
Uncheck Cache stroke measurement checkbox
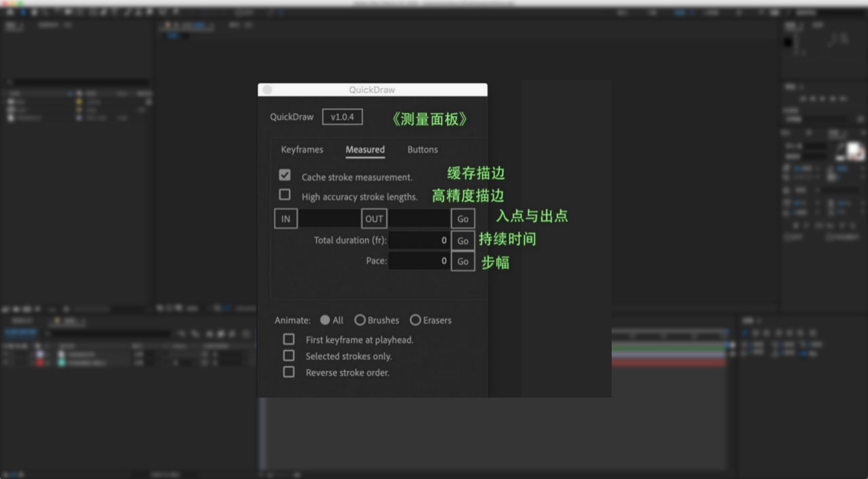(285, 175)
